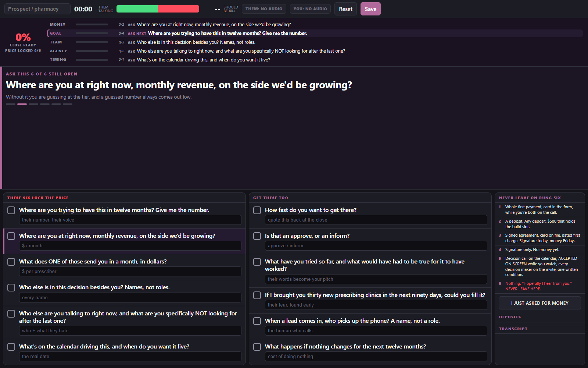Check the twelve months goal question checkbox

(x=11, y=210)
